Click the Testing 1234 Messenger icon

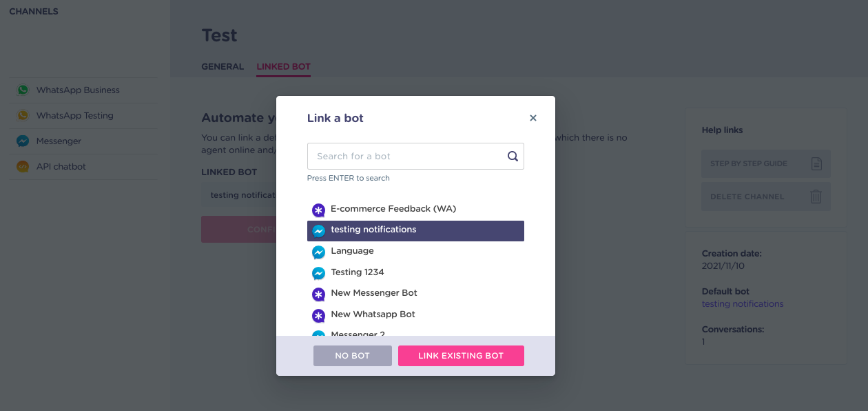coord(318,273)
